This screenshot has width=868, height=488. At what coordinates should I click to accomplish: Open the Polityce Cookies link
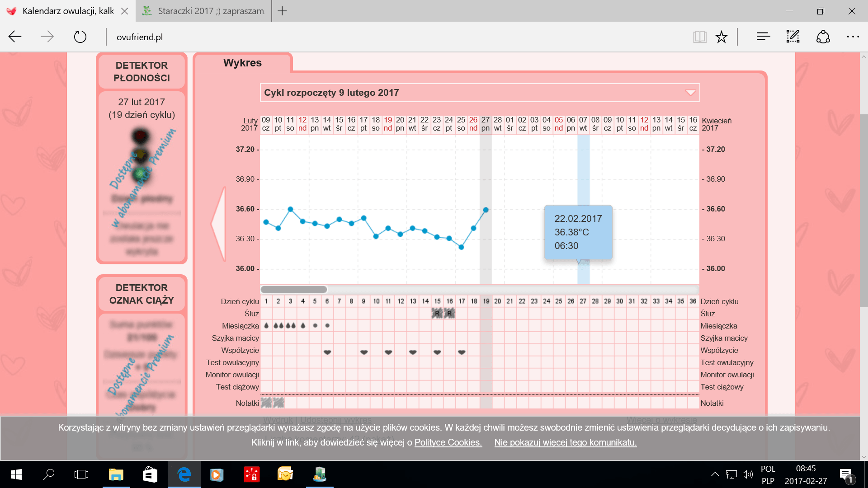point(448,442)
